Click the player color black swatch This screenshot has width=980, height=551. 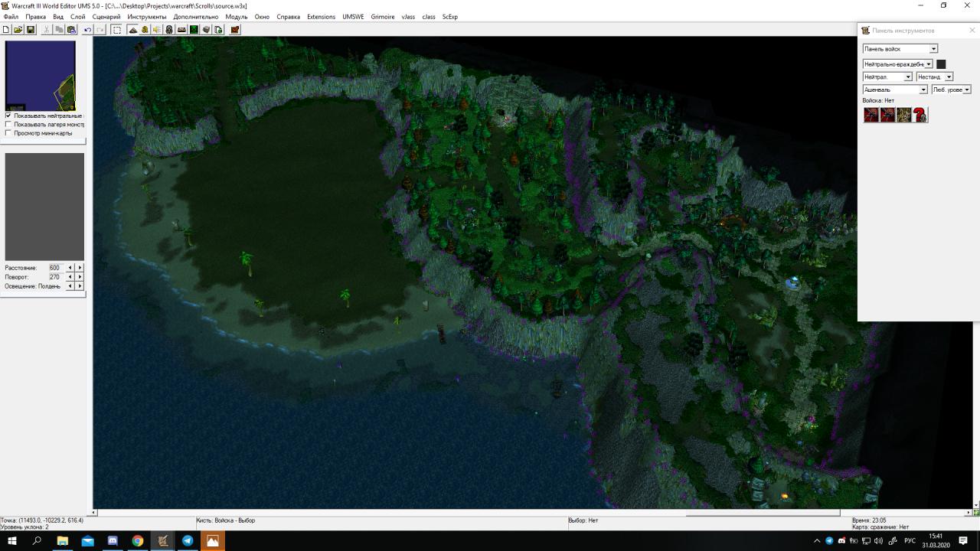click(941, 64)
